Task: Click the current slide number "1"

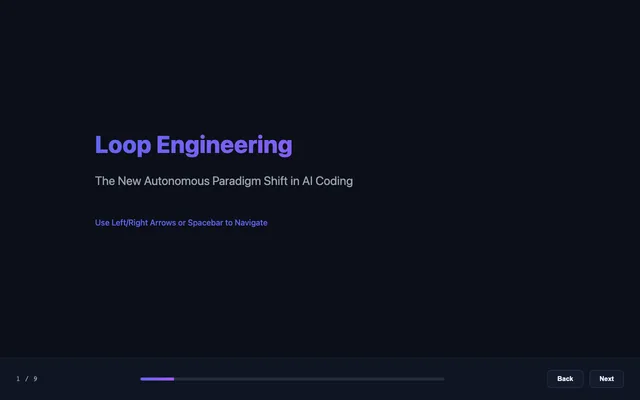Action: pyautogui.click(x=18, y=379)
